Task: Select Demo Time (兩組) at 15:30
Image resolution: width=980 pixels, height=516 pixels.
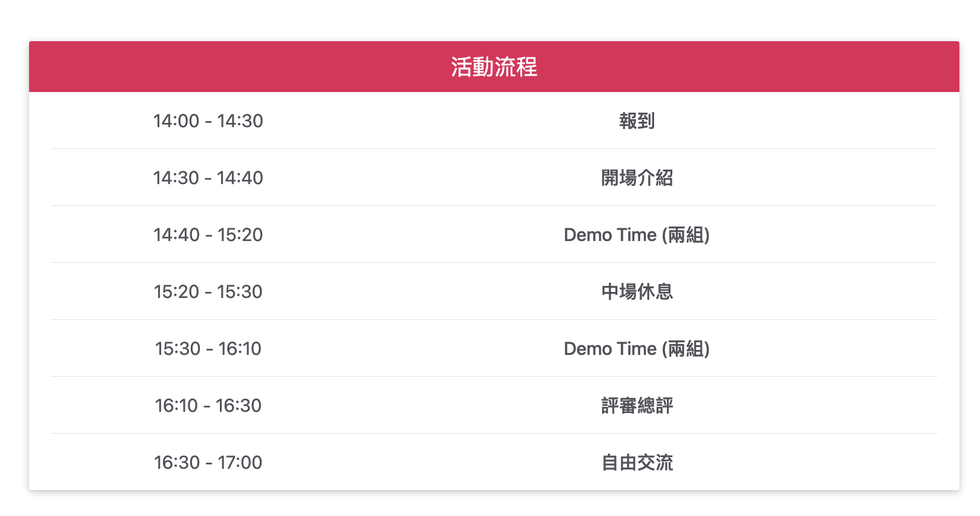Action: pos(636,349)
